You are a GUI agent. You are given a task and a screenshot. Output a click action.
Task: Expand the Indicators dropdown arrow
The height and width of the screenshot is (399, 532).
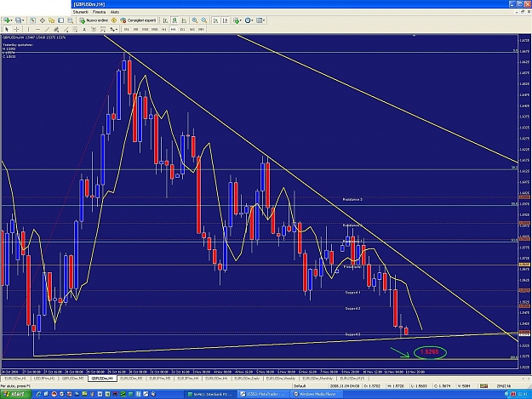pos(241,20)
